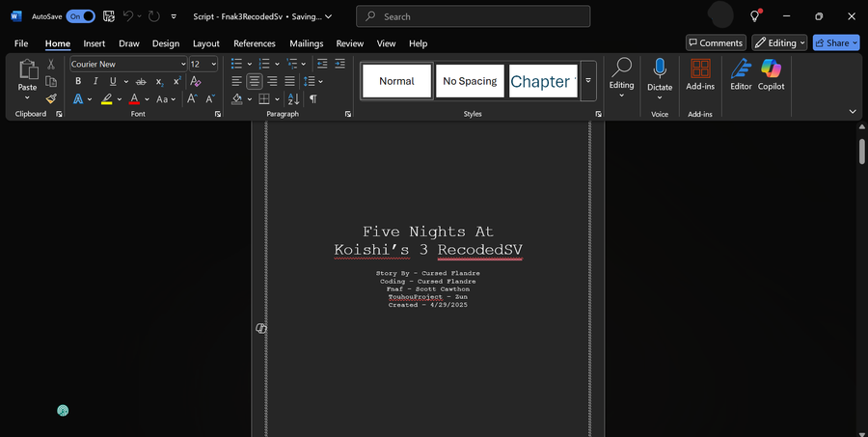The image size is (868, 437).
Task: Shrink font size with the shrink button
Action: click(x=210, y=99)
